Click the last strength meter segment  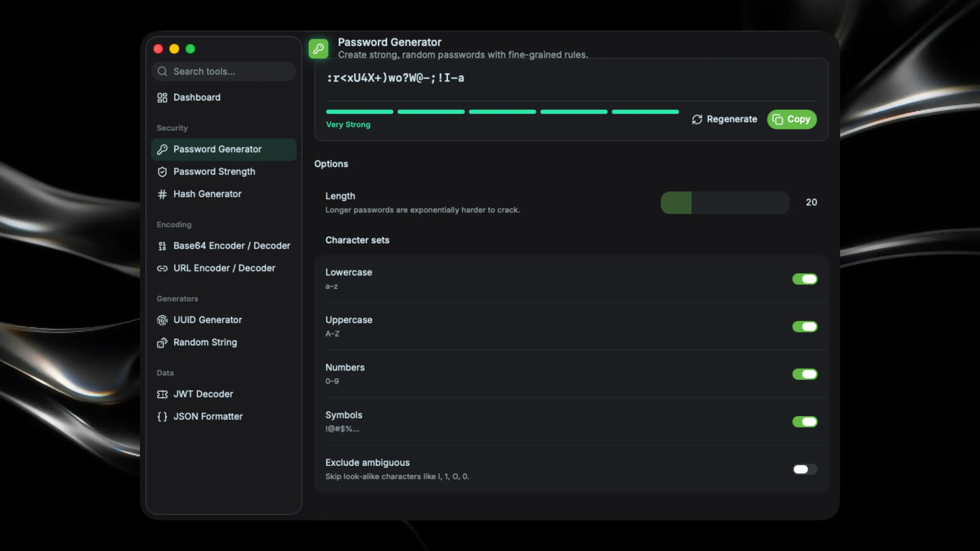(x=645, y=112)
